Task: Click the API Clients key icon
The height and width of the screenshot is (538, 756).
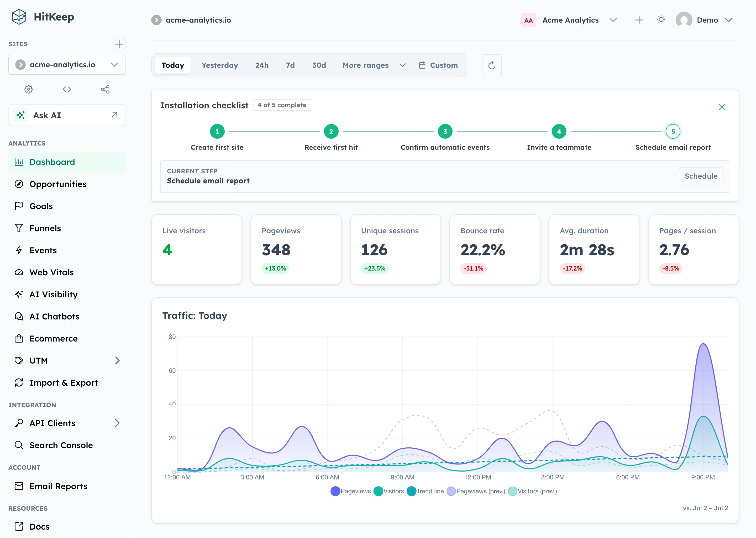Action: point(19,423)
